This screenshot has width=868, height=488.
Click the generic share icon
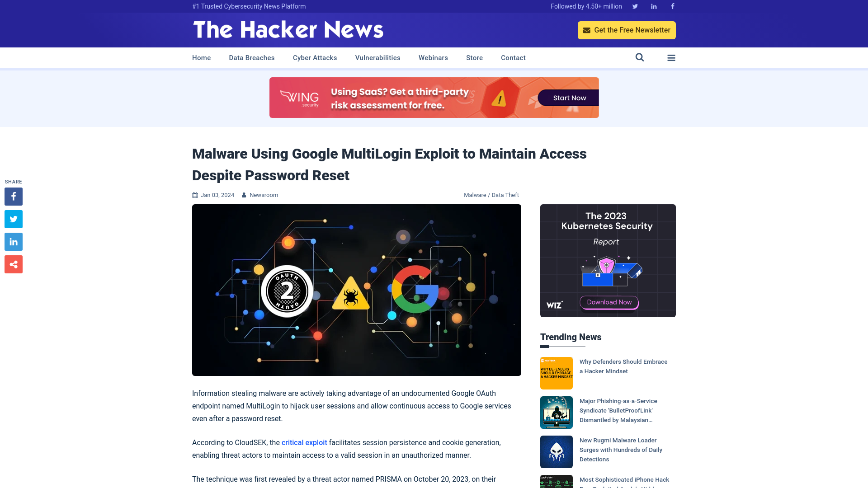tap(14, 264)
